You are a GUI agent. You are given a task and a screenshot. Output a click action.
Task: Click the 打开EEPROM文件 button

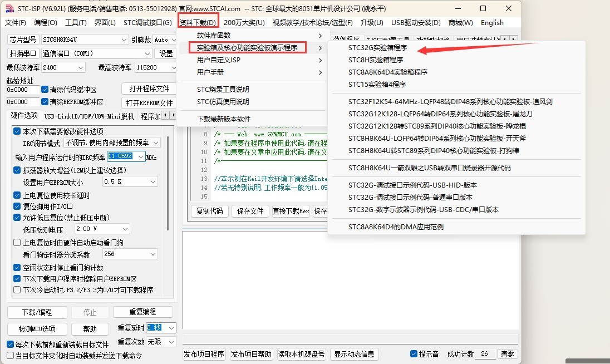[x=149, y=102]
